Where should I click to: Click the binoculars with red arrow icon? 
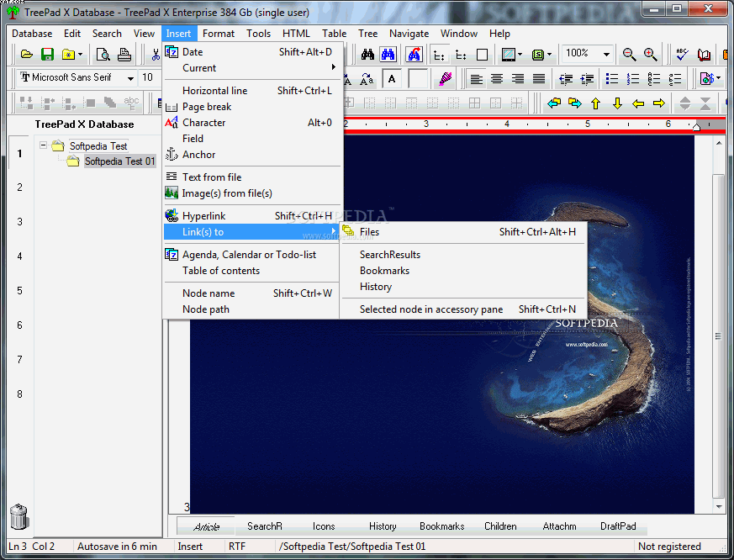tap(414, 55)
